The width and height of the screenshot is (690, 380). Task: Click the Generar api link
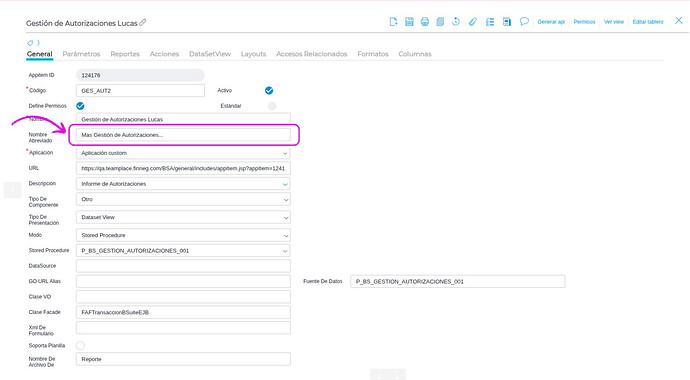(x=551, y=22)
